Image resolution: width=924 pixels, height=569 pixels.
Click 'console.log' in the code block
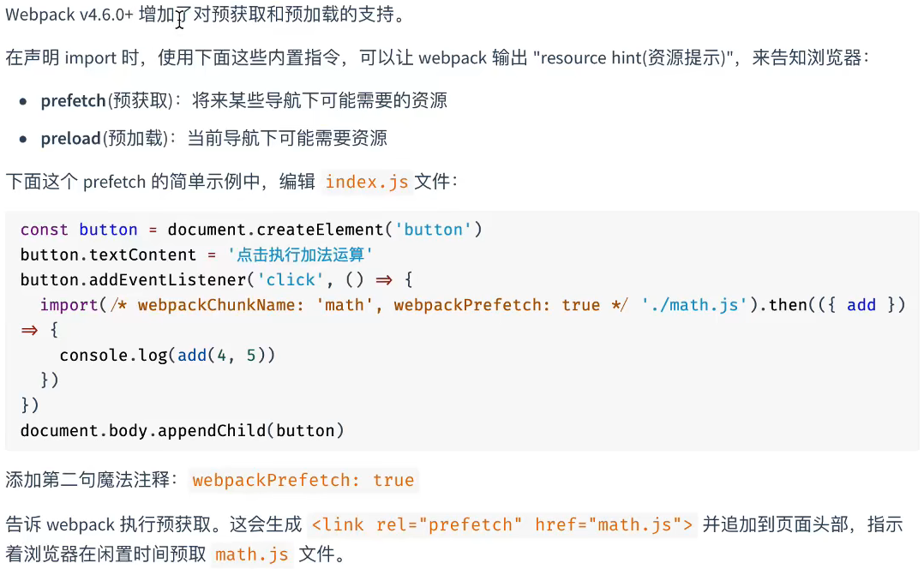tap(113, 355)
